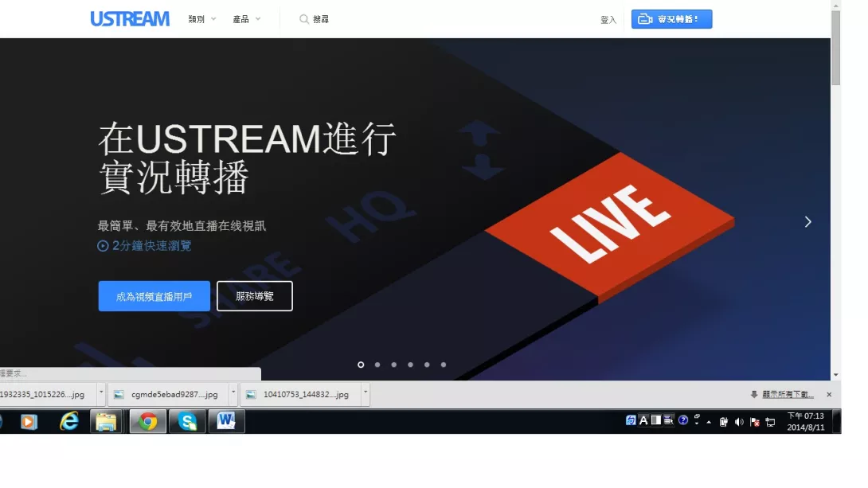
Task: Expand the 產品 menu
Action: click(x=246, y=19)
